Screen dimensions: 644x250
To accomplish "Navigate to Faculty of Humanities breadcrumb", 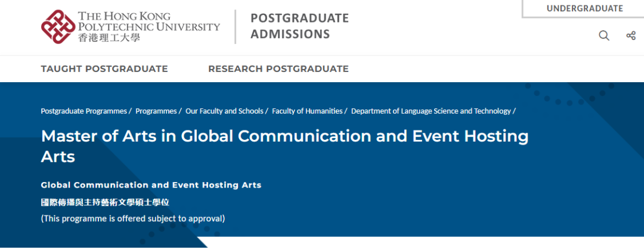I will 307,111.
